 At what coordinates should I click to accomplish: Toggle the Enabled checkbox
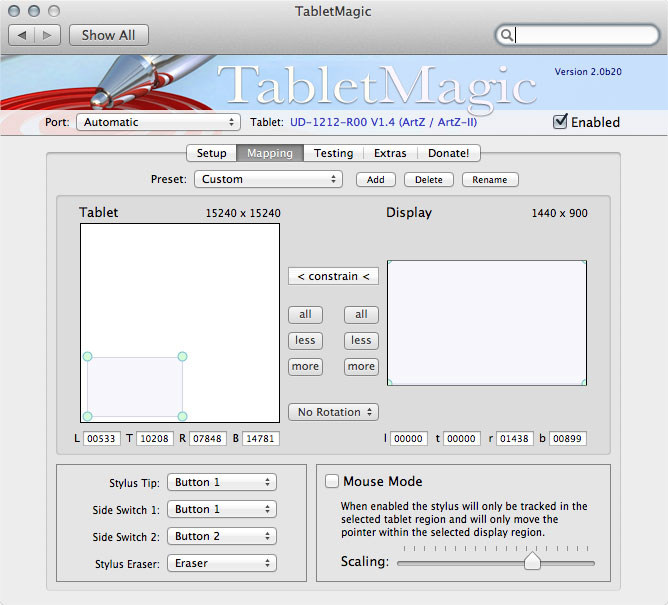(560, 122)
